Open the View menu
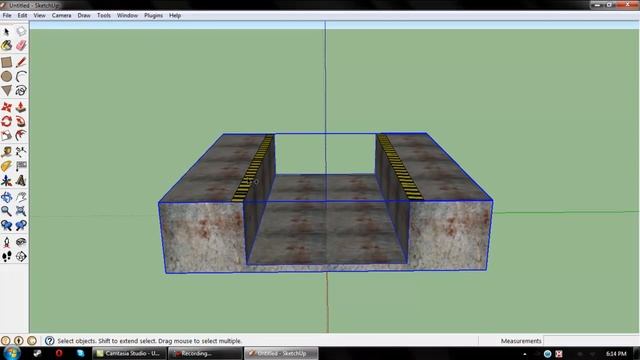The image size is (640, 360). click(x=40, y=16)
